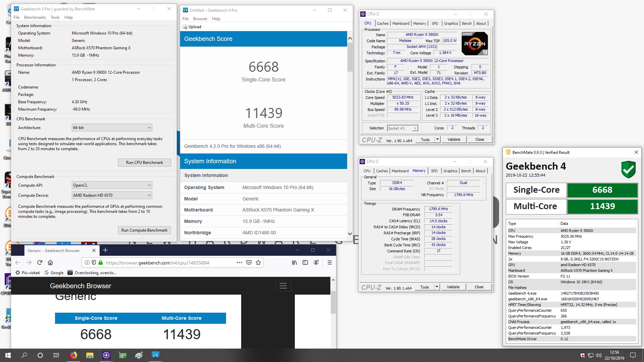Click the DRAM Frequency value 1799.6 MHz

438,209
